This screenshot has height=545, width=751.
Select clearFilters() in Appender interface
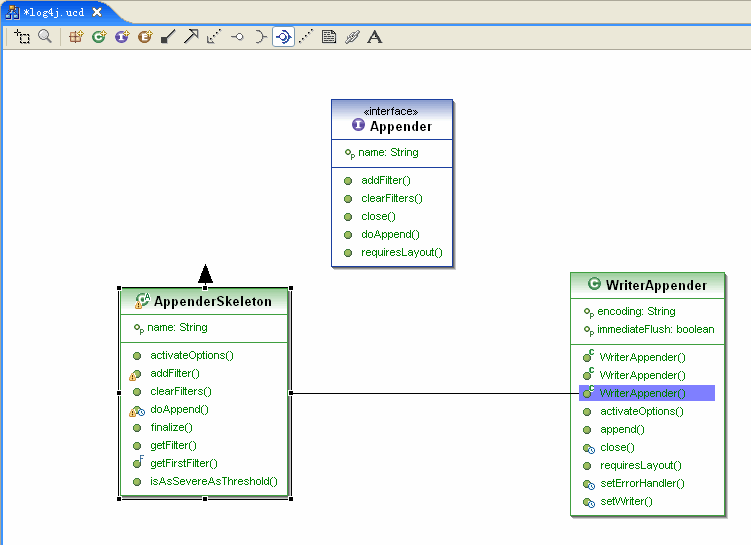(x=392, y=198)
